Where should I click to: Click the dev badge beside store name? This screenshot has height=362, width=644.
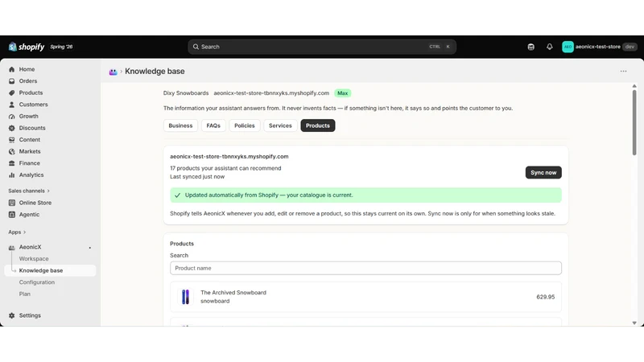[630, 47]
